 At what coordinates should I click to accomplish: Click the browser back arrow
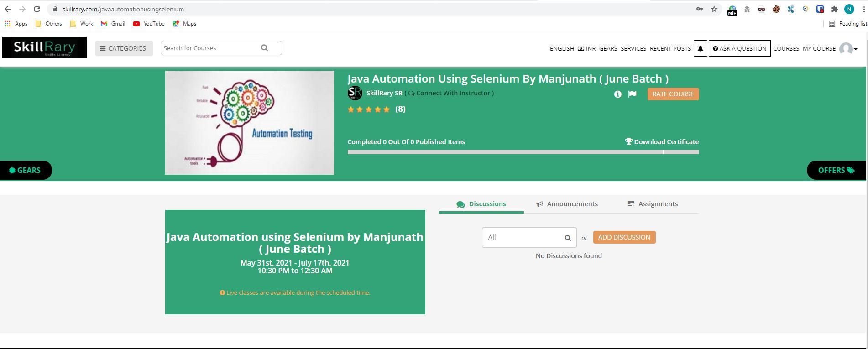[8, 9]
